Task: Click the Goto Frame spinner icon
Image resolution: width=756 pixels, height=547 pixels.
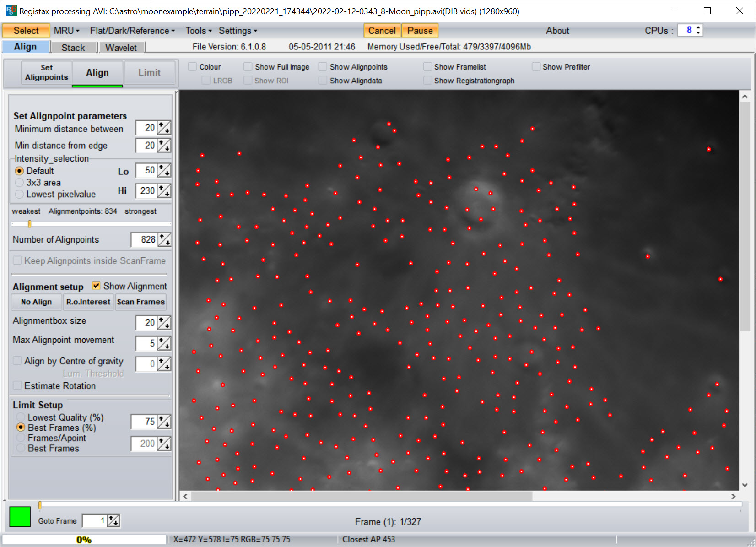Action: tap(113, 520)
